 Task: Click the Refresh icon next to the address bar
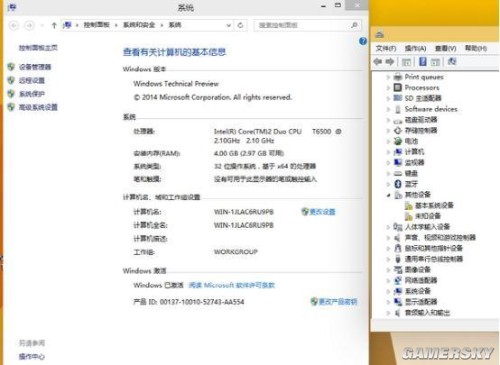[240, 25]
